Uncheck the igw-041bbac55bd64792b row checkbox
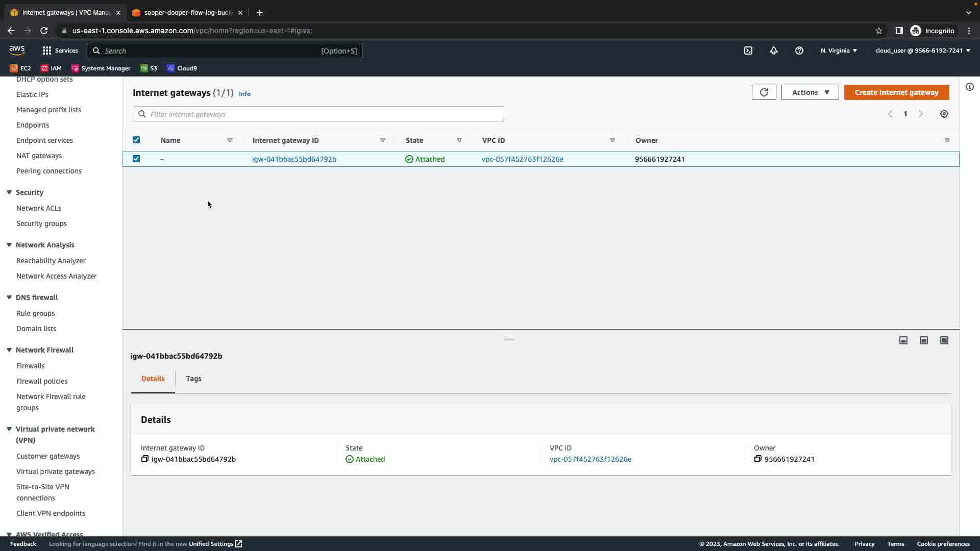Screen dimensions: 980x551 [x=136, y=159]
